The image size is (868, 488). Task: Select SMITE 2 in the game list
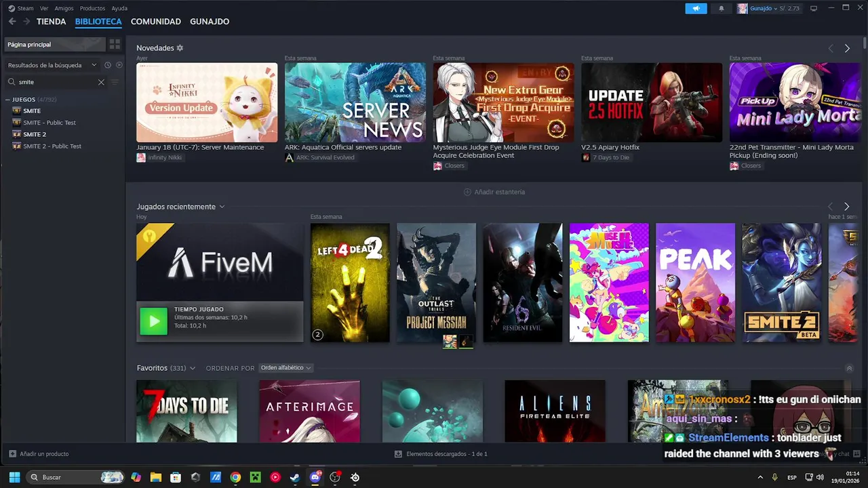pos(35,134)
